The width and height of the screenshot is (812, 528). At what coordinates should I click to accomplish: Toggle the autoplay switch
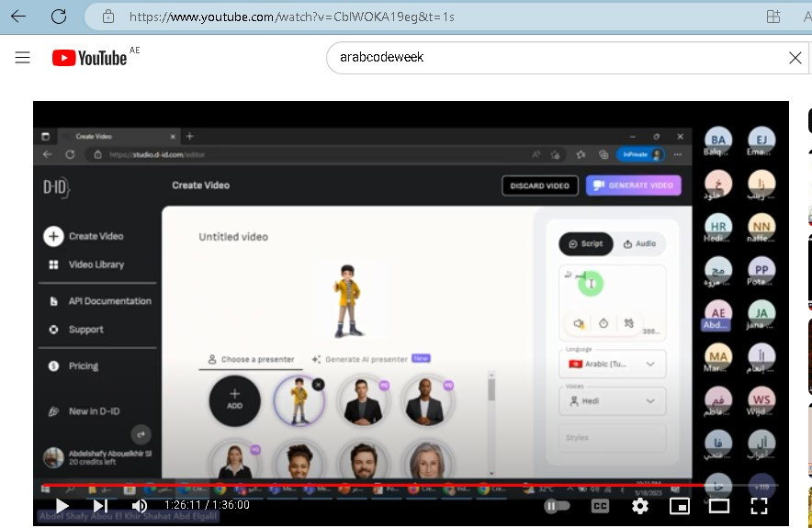[x=556, y=506]
